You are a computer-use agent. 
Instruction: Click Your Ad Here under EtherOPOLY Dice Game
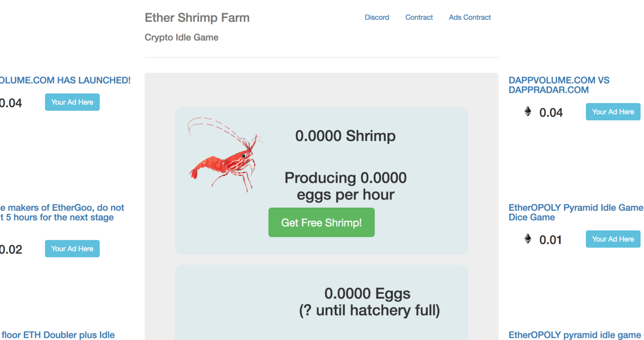click(x=613, y=239)
